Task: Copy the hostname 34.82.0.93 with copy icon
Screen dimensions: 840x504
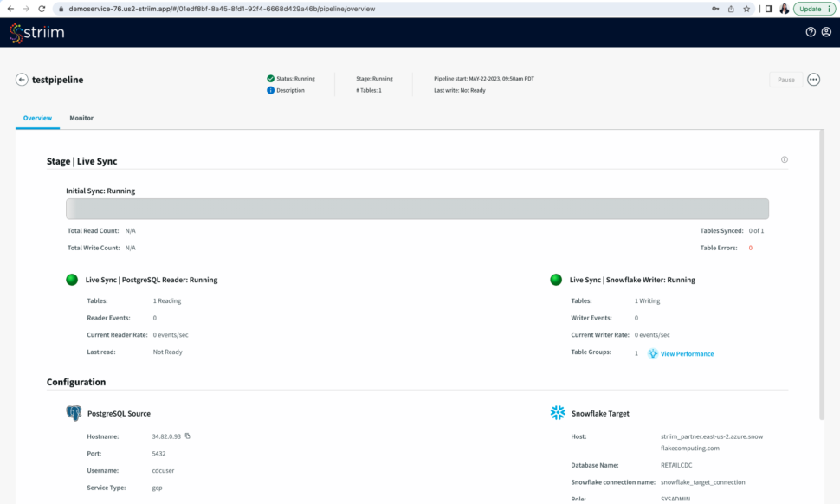Action: point(188,436)
